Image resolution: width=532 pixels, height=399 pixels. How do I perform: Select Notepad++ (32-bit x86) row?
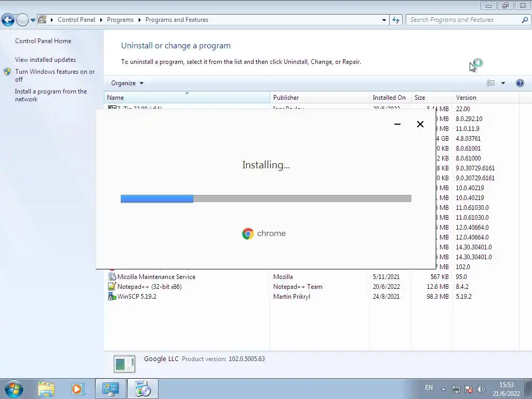312,287
